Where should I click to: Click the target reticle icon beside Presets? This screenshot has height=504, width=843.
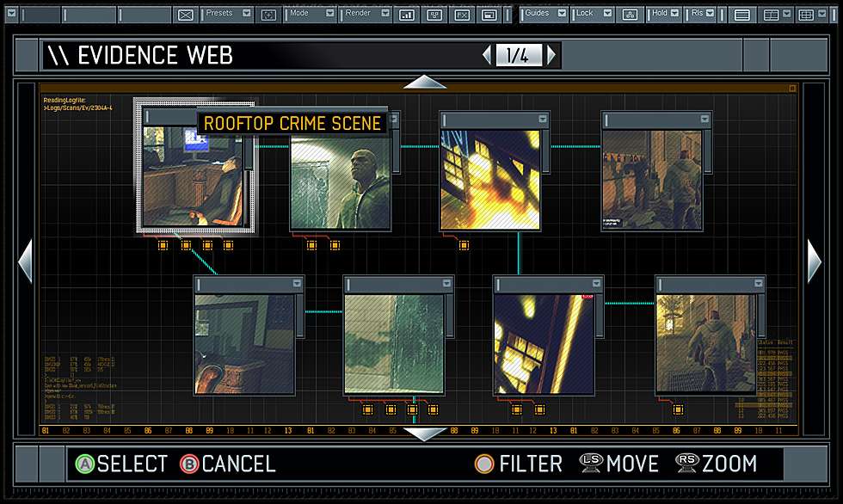(269, 15)
